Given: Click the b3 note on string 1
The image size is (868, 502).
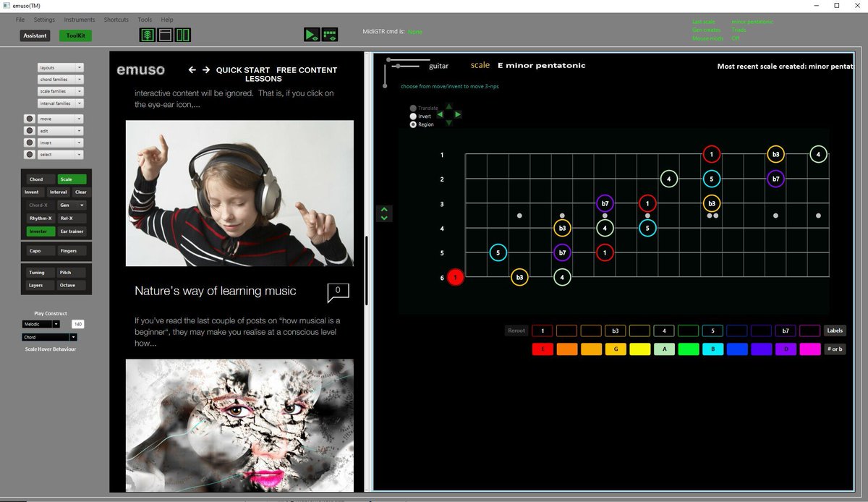Looking at the screenshot, I should (x=775, y=154).
